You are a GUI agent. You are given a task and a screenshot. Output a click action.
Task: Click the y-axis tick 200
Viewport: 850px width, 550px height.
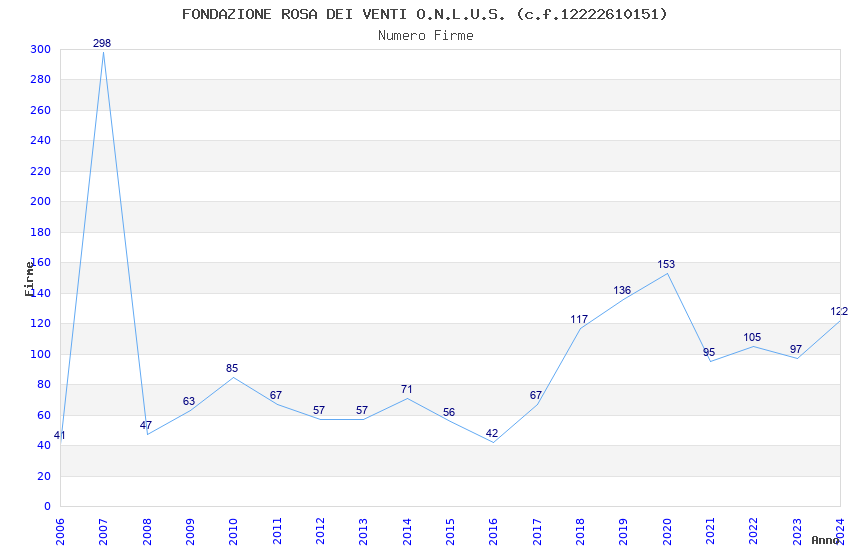tap(41, 202)
